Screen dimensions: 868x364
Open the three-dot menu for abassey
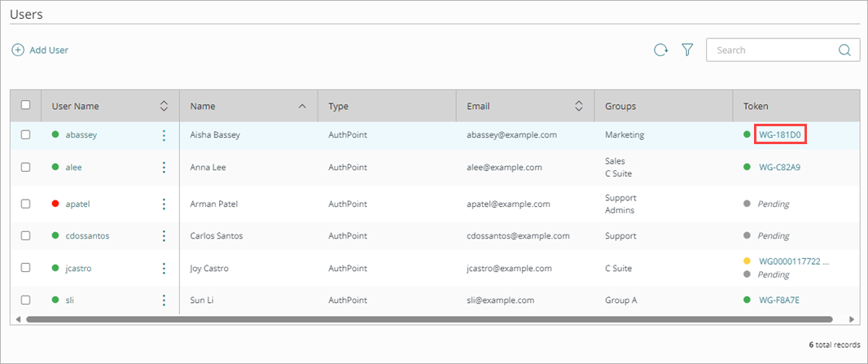tap(164, 135)
